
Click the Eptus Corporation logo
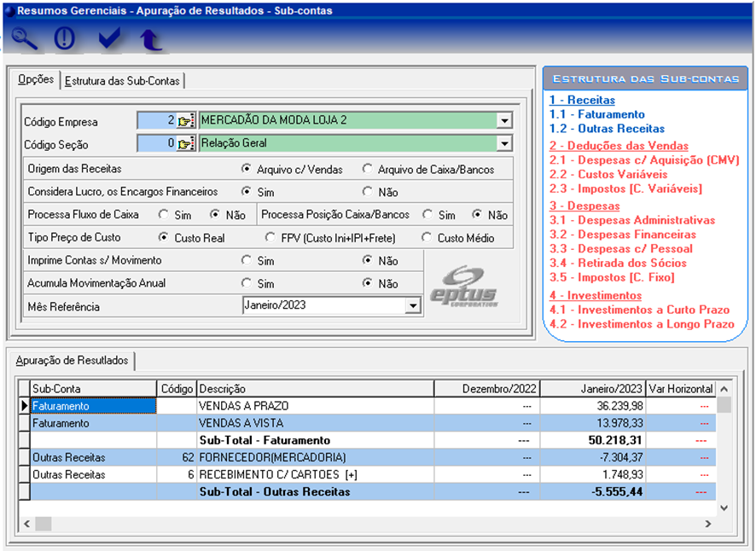[x=466, y=288]
